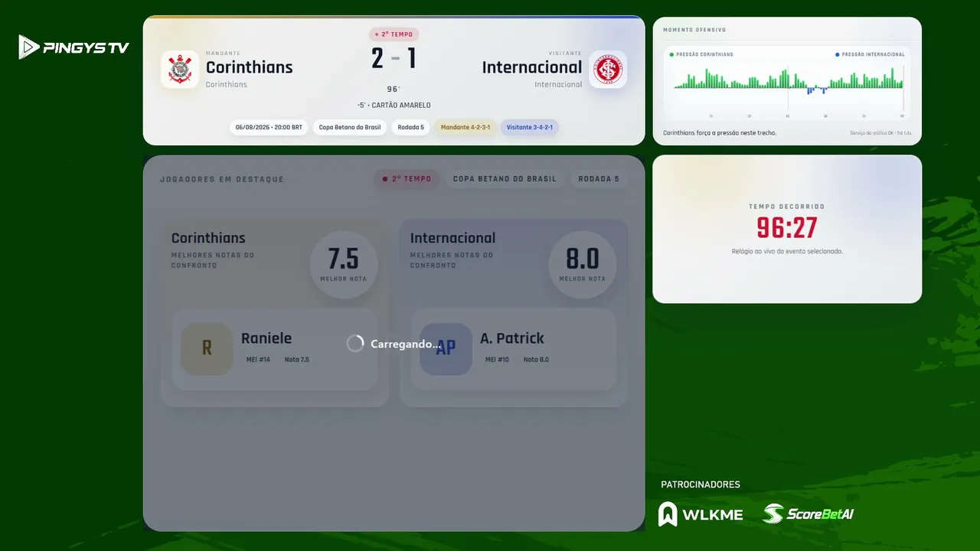Click the Tempo Decorrido label
The height and width of the screenshot is (551, 980).
coord(787,207)
